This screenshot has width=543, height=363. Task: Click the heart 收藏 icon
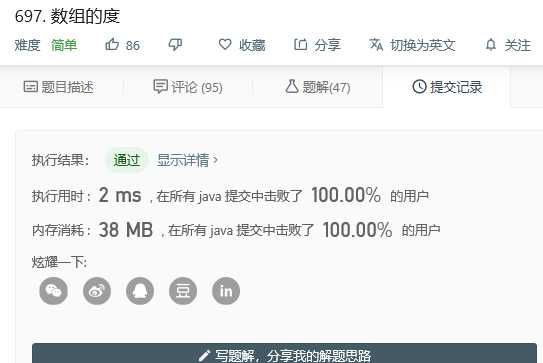(x=225, y=44)
